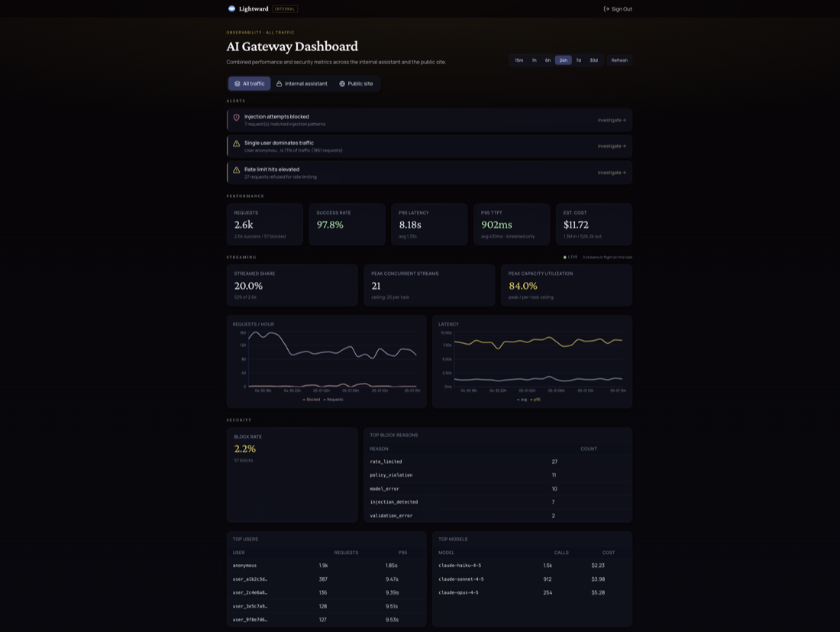Click the Success Rate 97.8% value
840x632 pixels.
330,225
